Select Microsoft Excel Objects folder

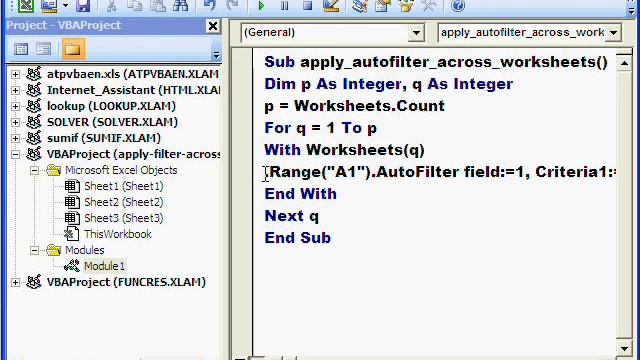pos(121,170)
